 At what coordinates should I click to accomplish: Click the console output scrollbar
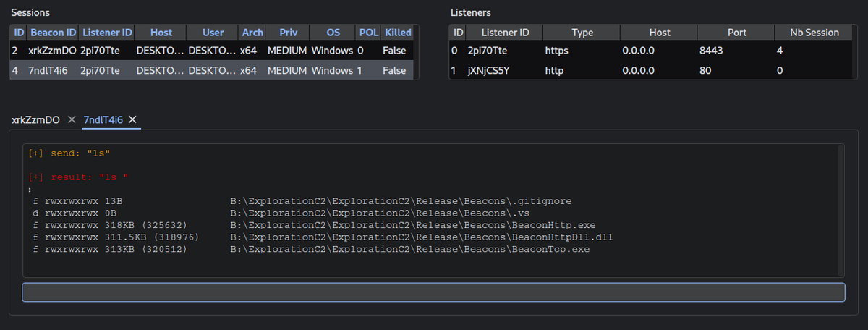pyautogui.click(x=841, y=210)
